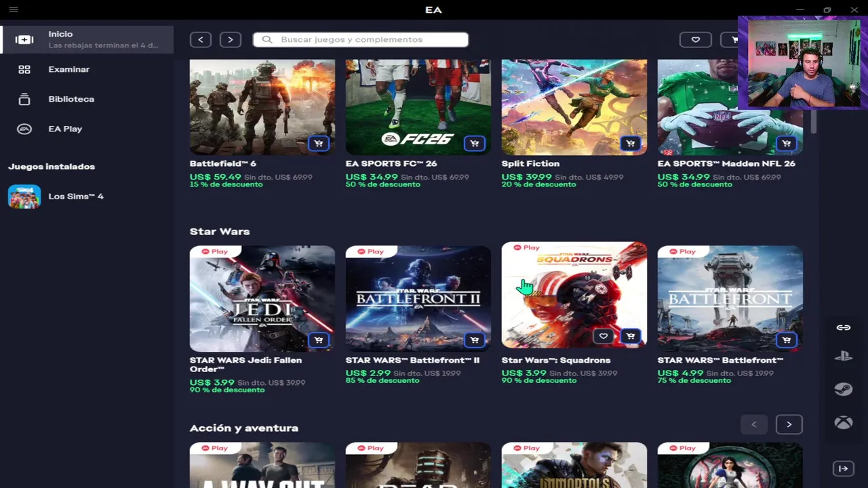
Task: Expand the right panel with arrow icon
Action: coord(844,468)
